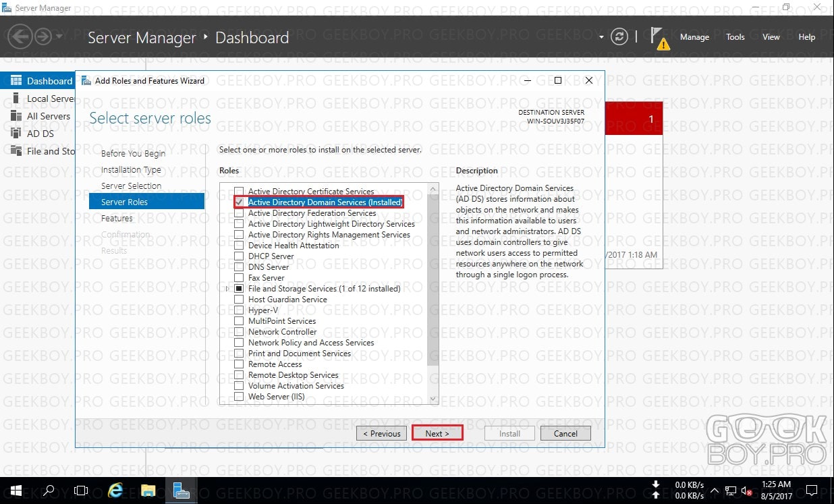834x504 pixels.
Task: Open the navigation history dropdown arrow
Action: click(59, 36)
